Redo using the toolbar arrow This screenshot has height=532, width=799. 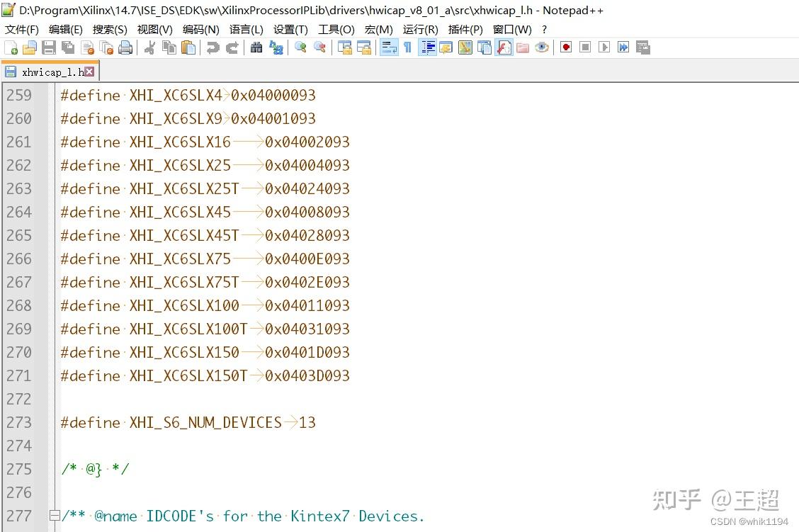coord(232,48)
